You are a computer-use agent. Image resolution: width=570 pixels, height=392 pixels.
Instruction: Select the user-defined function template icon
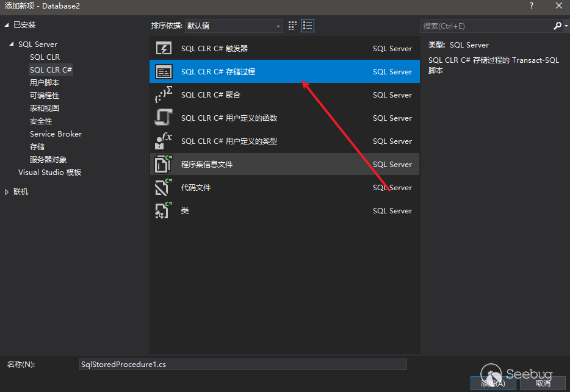point(164,118)
